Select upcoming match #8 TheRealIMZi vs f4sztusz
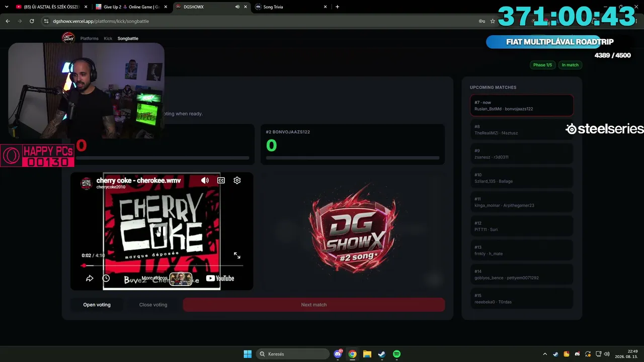Image resolution: width=644 pixels, height=362 pixels. [x=522, y=130]
